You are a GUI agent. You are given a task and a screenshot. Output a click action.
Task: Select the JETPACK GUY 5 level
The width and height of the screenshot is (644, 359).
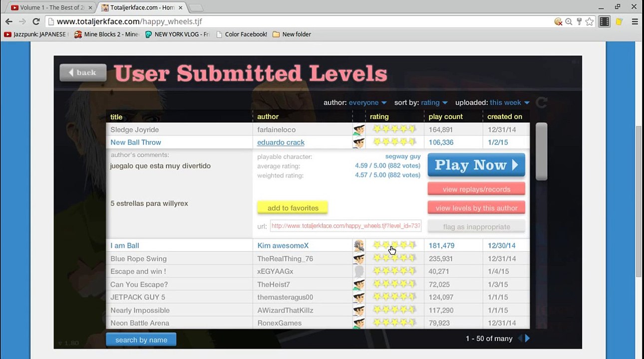(318, 297)
